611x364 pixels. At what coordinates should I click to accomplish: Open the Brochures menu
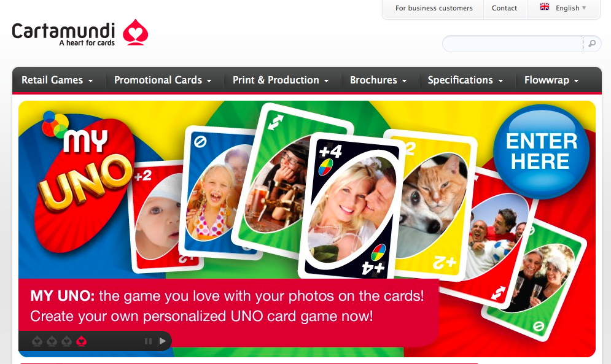[x=378, y=80]
